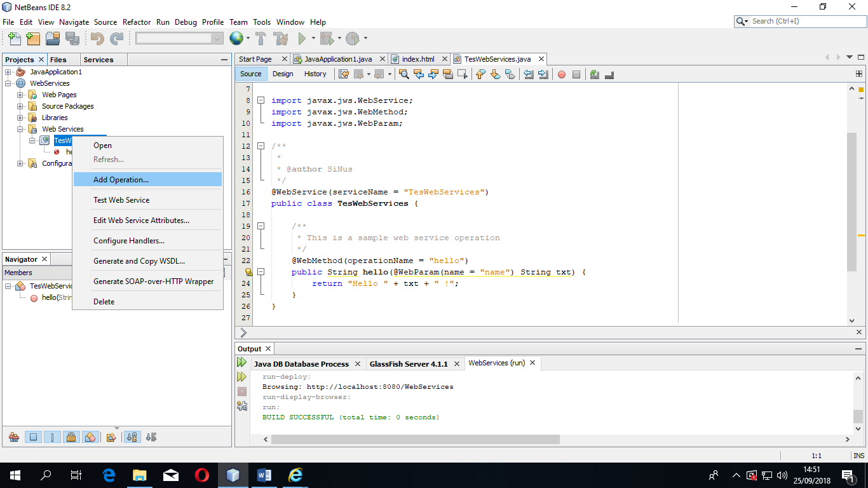This screenshot has width=868, height=488.
Task: Click the re-run green arrows in Output
Action: click(x=241, y=362)
